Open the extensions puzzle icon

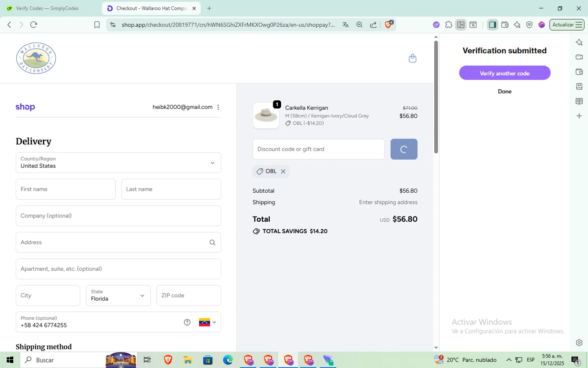tap(448, 25)
